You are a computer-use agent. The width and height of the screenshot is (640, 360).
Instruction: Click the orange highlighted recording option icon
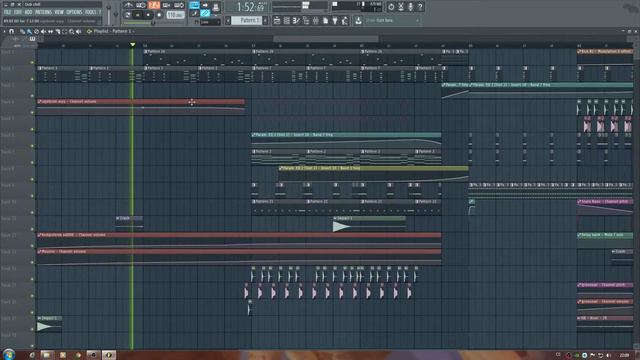(154, 5)
